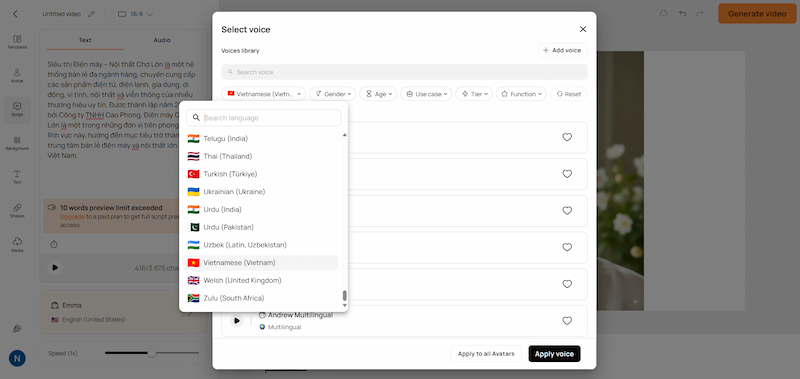Open the Templates sidebar panel
Image resolution: width=800 pixels, height=379 pixels.
(17, 42)
